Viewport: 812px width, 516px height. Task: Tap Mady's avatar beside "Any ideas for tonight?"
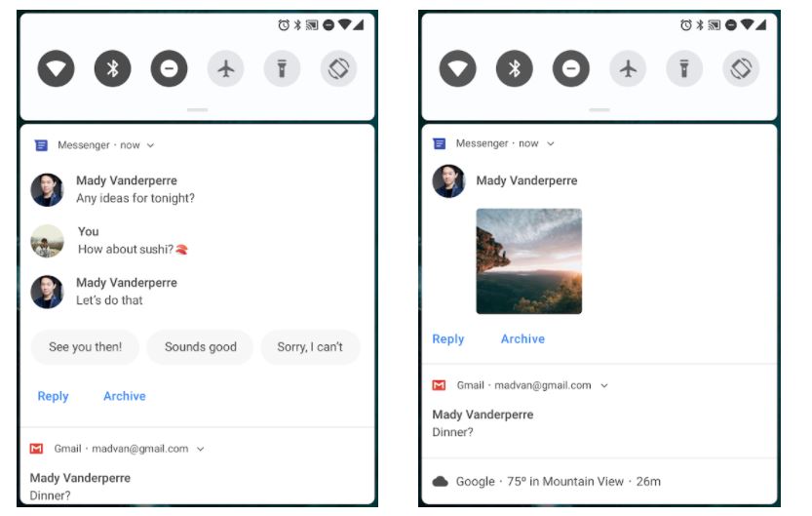pos(47,189)
